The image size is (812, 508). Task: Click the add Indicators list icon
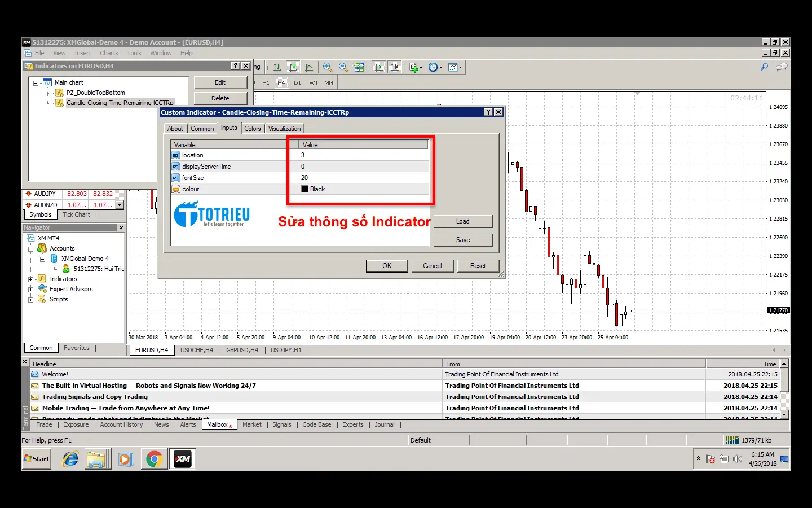[414, 67]
